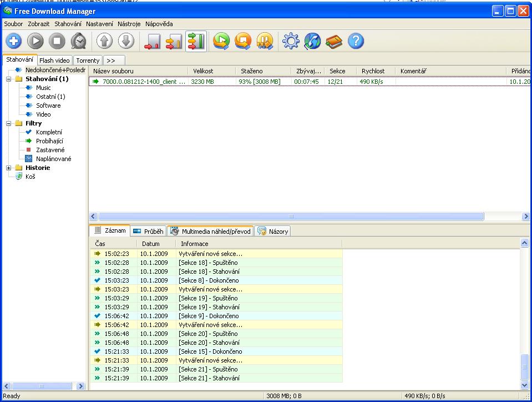Expand the Historie tree folder
Image resolution: width=532 pixels, height=402 pixels.
point(9,168)
